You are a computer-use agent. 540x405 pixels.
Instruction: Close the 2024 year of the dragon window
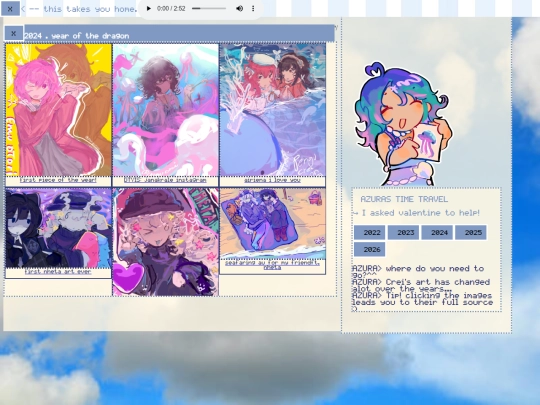pyautogui.click(x=13, y=33)
